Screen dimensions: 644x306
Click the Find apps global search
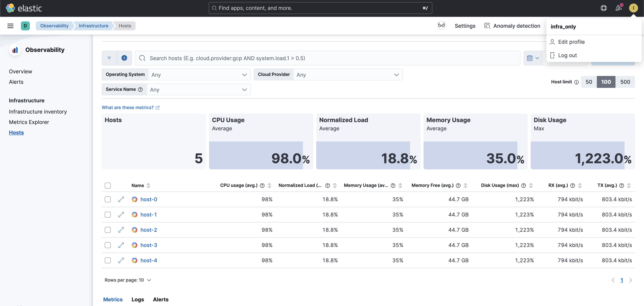tap(320, 8)
